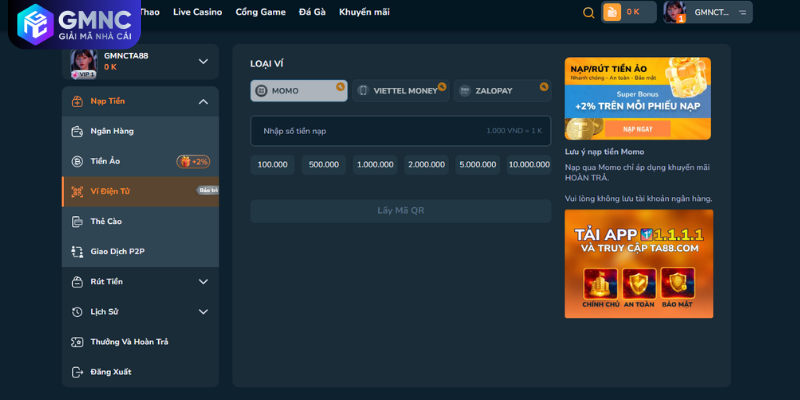Choose the 500.000 preset amount
800x400 pixels.
point(324,165)
